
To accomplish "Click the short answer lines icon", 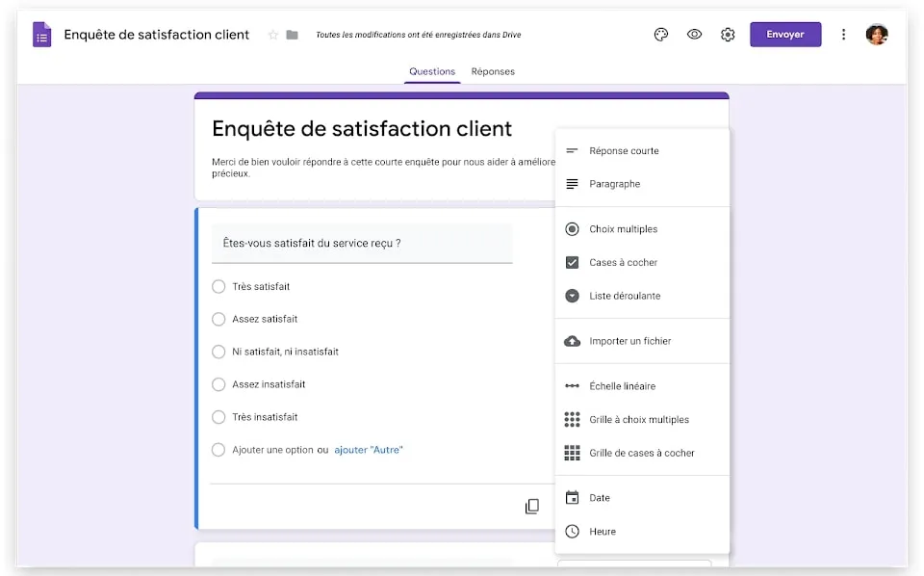I will [x=572, y=150].
